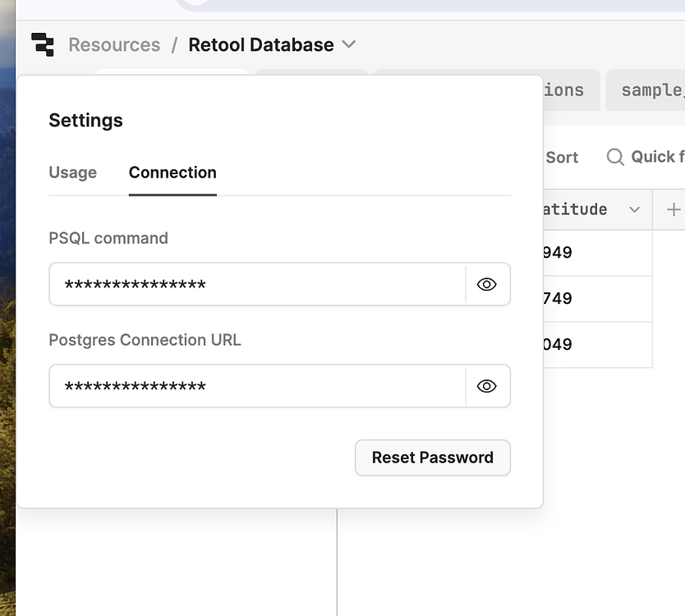Click the Postgres Connection URL masked field

coord(257,386)
